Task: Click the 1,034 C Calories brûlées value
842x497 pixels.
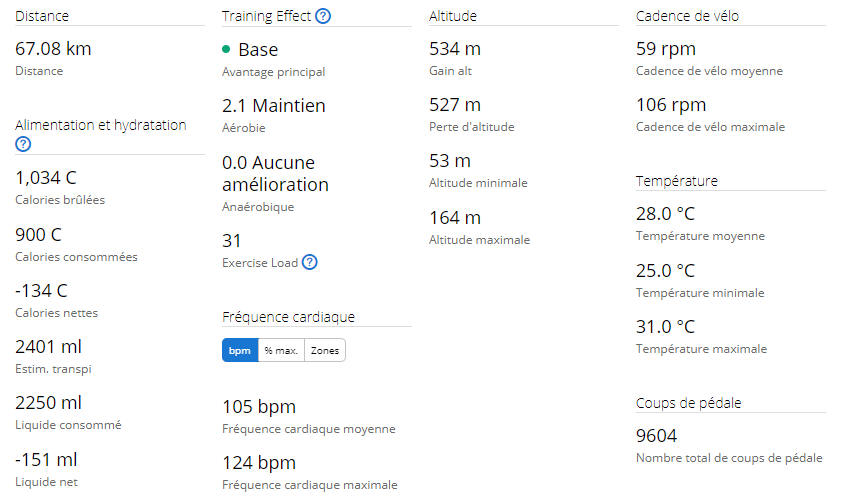Action: point(46,178)
